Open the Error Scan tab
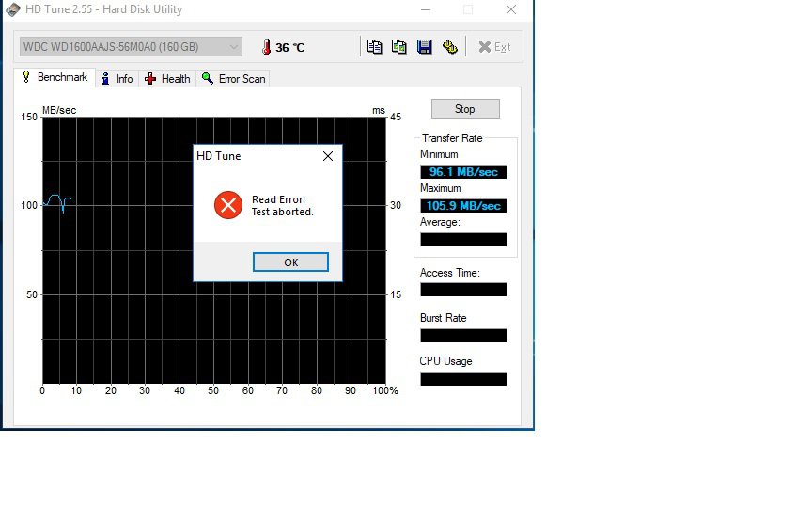The image size is (812, 508). [x=233, y=79]
